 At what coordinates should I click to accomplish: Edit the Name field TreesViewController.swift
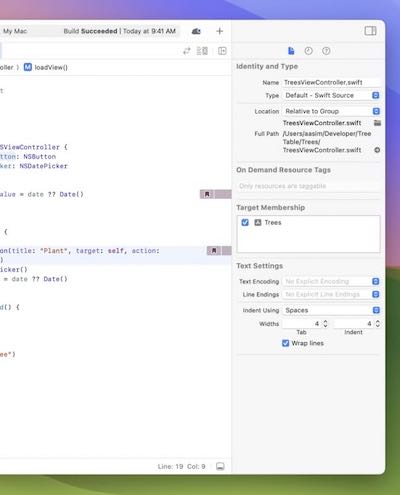[331, 82]
